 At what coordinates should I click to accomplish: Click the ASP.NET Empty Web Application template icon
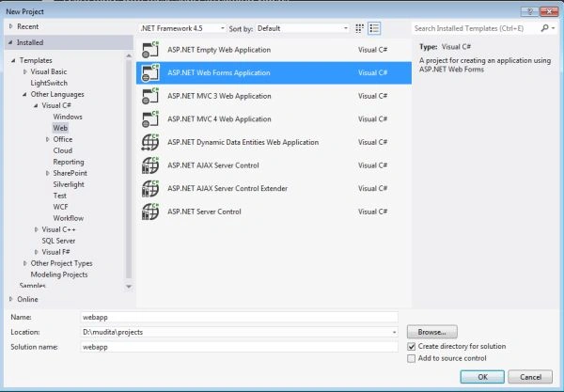pos(150,50)
